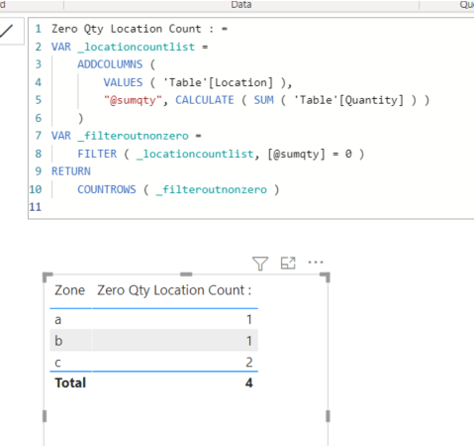Click the Total row label
Image resolution: width=474 pixels, height=446 pixels.
pyautogui.click(x=70, y=383)
